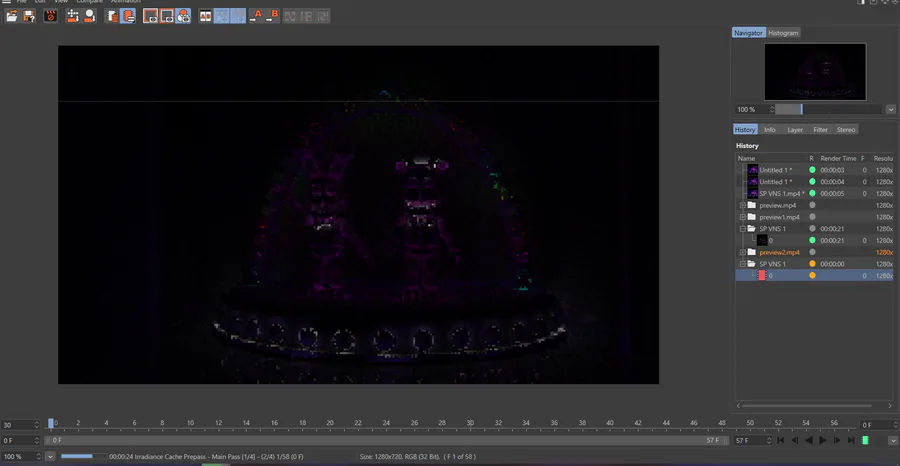Select the highlighted frame 0 row with red icon
The width and height of the screenshot is (900, 466).
tap(814, 275)
